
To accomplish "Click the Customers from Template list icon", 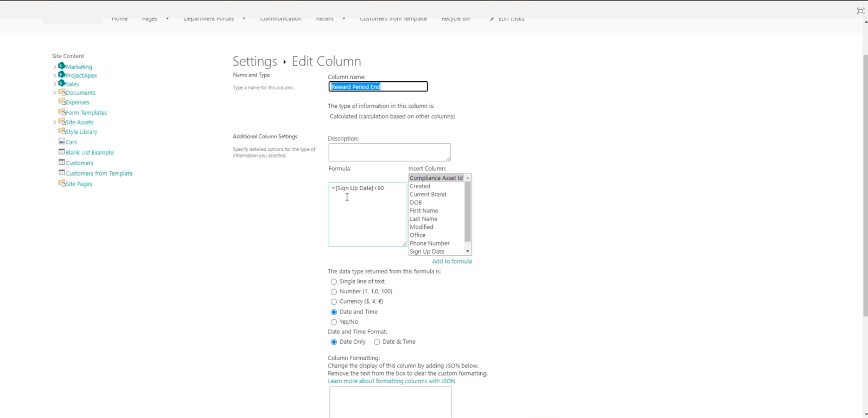I will click(x=62, y=172).
